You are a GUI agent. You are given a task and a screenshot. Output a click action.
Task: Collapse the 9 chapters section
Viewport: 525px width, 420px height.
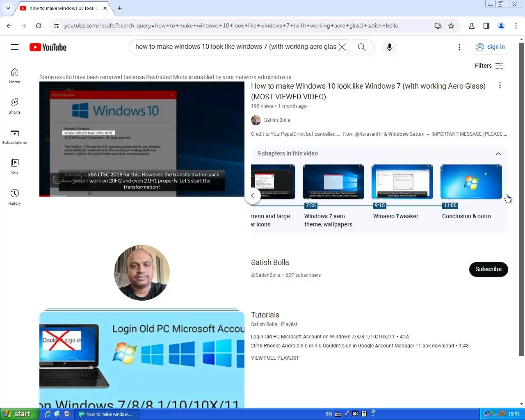tap(498, 154)
